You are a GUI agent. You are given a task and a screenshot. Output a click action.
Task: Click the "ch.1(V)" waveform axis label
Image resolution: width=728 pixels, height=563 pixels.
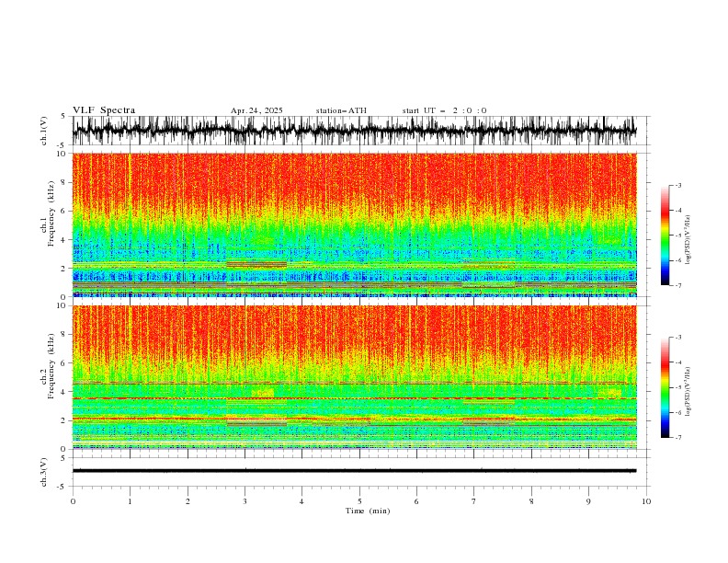pyautogui.click(x=44, y=131)
